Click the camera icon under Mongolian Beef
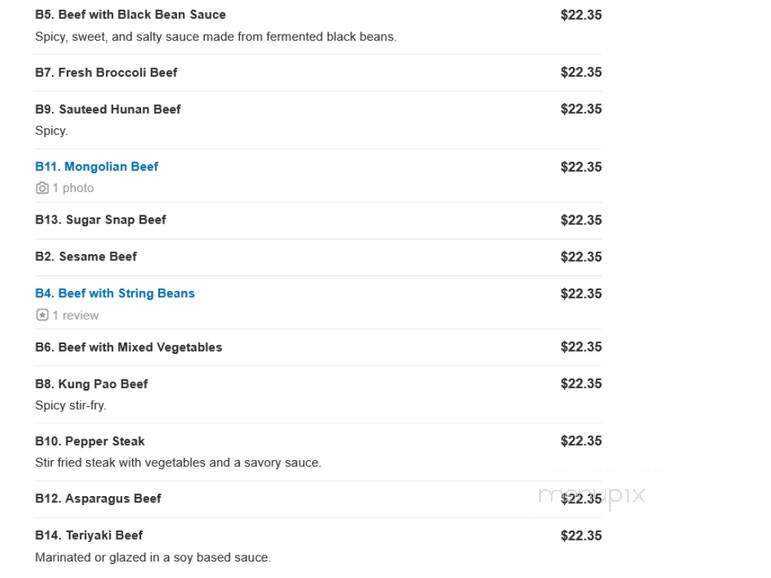This screenshot has height=578, width=771. 42,188
